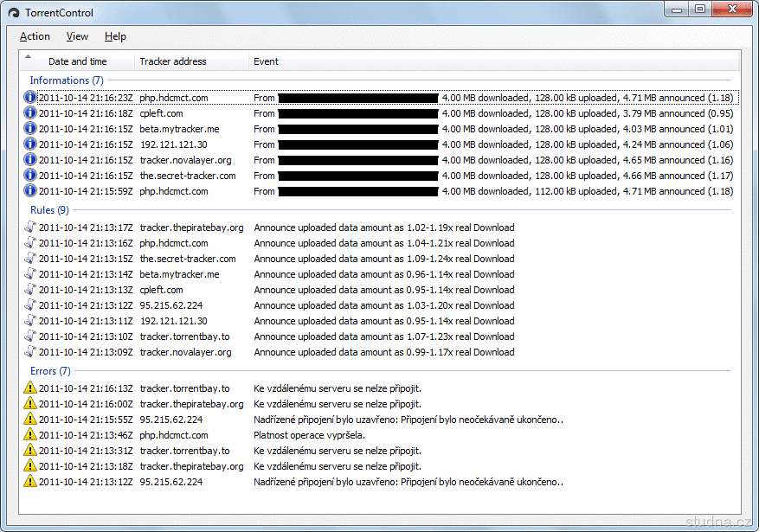Click warning icon for 21:16:13 tracker.torrentbay.to error
The width and height of the screenshot is (759, 532).
tap(30, 388)
